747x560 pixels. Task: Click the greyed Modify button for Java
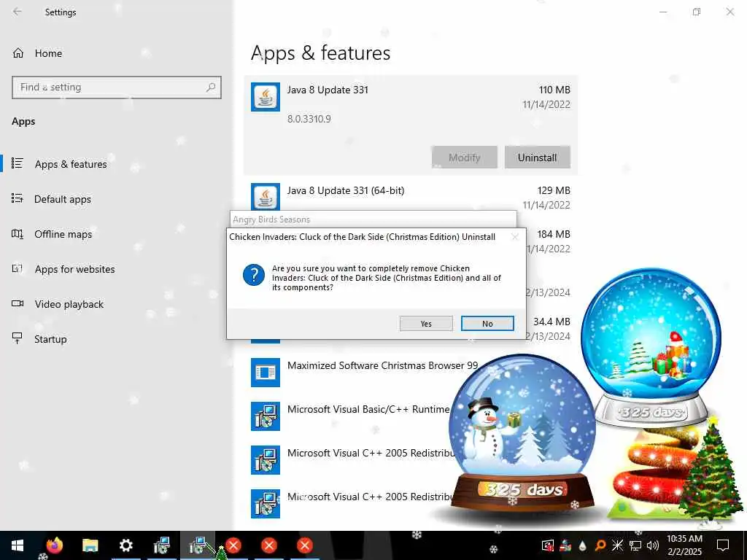(465, 157)
